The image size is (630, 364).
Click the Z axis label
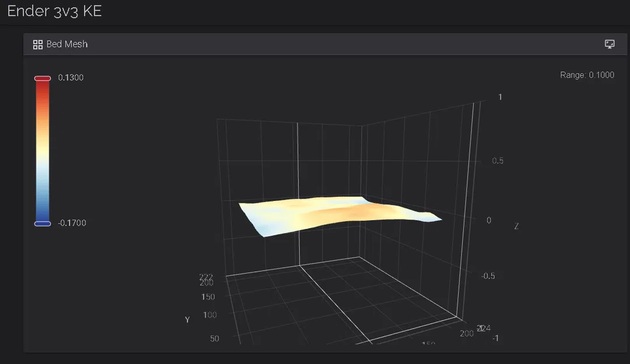point(516,226)
